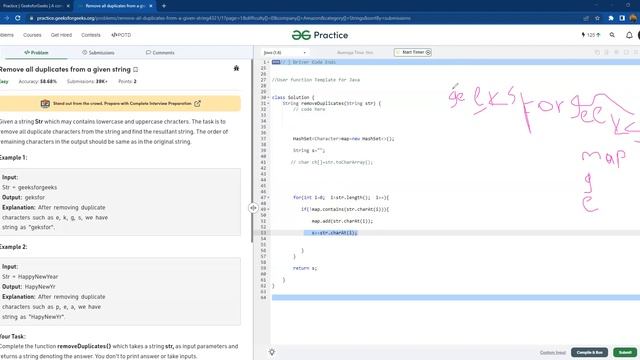This screenshot has width=640, height=360.
Task: Click the bug report icon
Action: 236,68
